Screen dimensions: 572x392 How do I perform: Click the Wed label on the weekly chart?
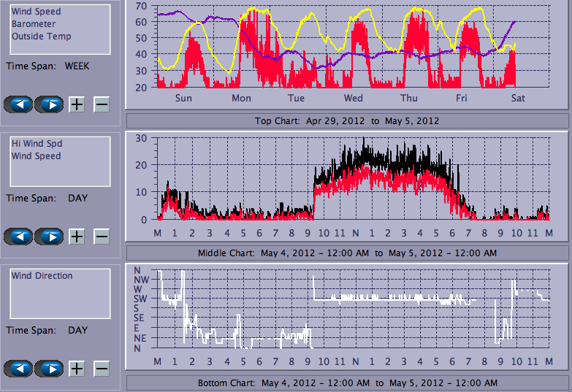[353, 98]
